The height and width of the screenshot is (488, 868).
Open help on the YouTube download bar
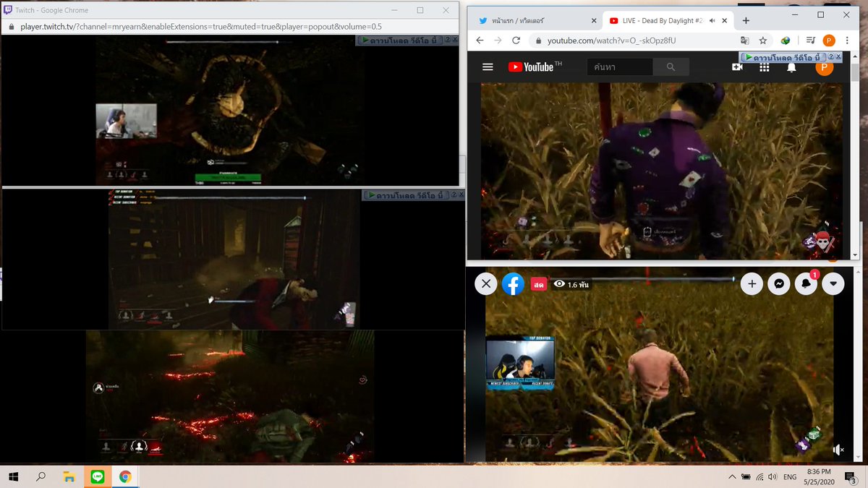coord(831,56)
